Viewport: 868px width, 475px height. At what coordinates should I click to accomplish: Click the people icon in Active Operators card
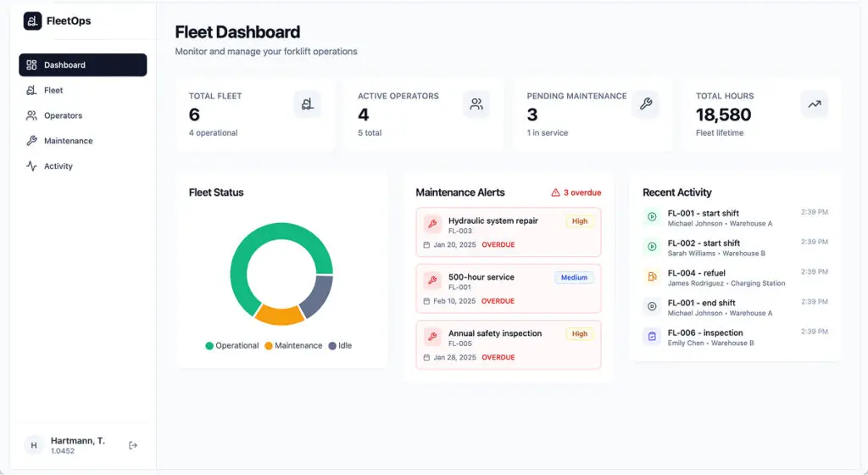(x=476, y=104)
